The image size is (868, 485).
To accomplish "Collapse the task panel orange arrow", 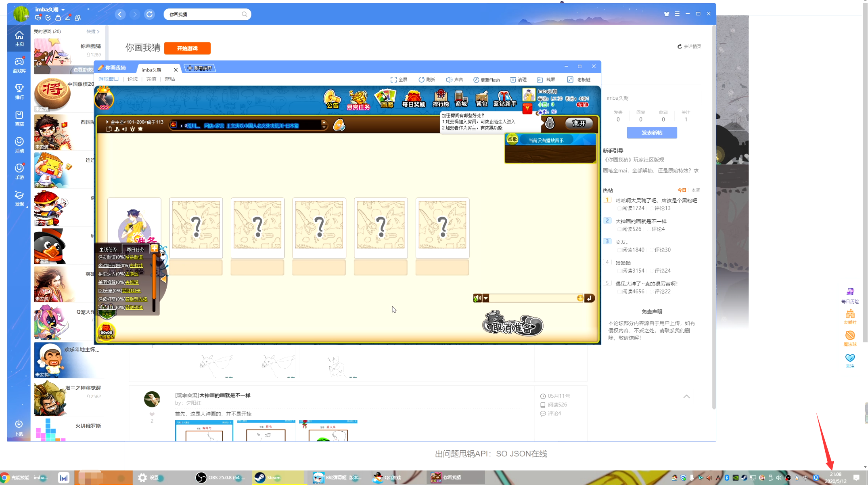I will [163, 279].
